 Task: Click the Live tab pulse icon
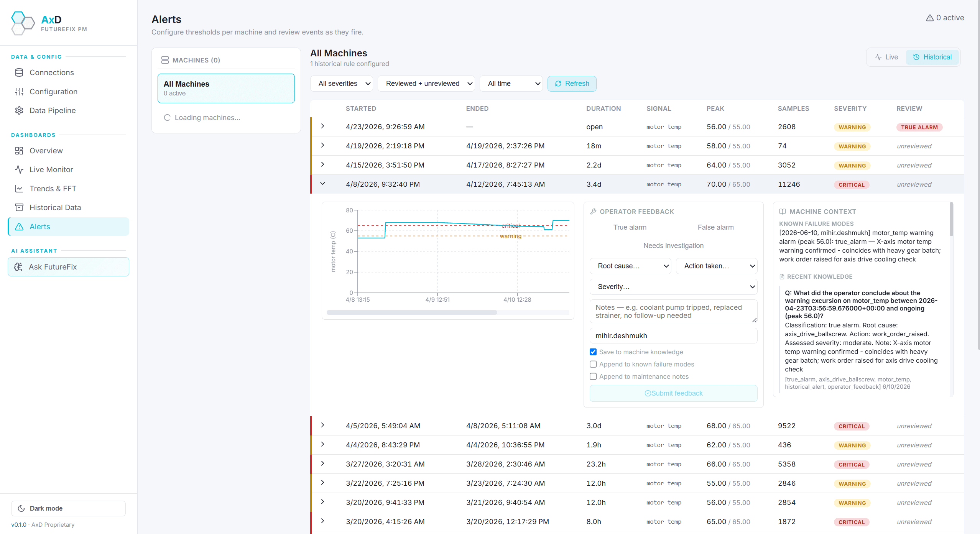[x=878, y=57]
